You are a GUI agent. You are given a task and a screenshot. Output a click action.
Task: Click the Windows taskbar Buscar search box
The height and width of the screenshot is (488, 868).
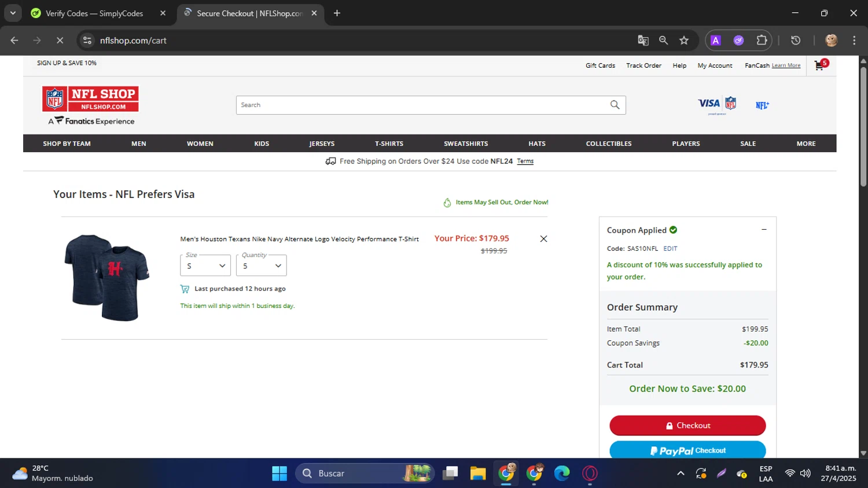coord(365,474)
